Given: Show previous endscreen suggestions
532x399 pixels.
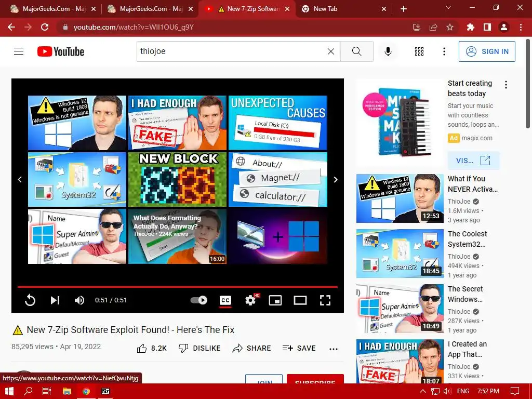Looking at the screenshot, I should pyautogui.click(x=20, y=179).
